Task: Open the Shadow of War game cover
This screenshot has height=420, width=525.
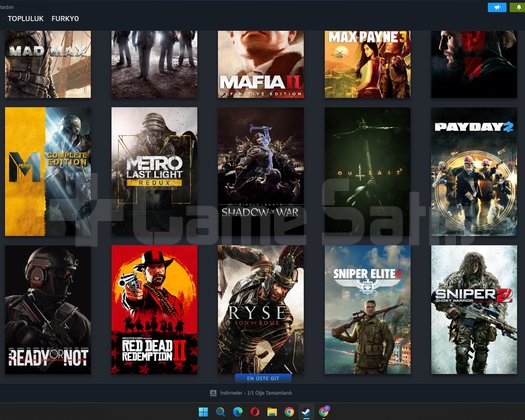Action: tap(261, 171)
